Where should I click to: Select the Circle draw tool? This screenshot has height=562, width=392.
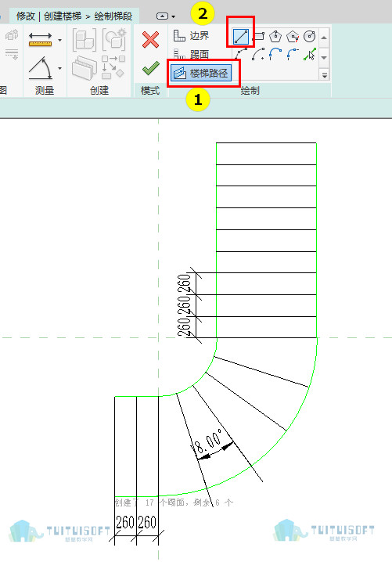point(309,36)
